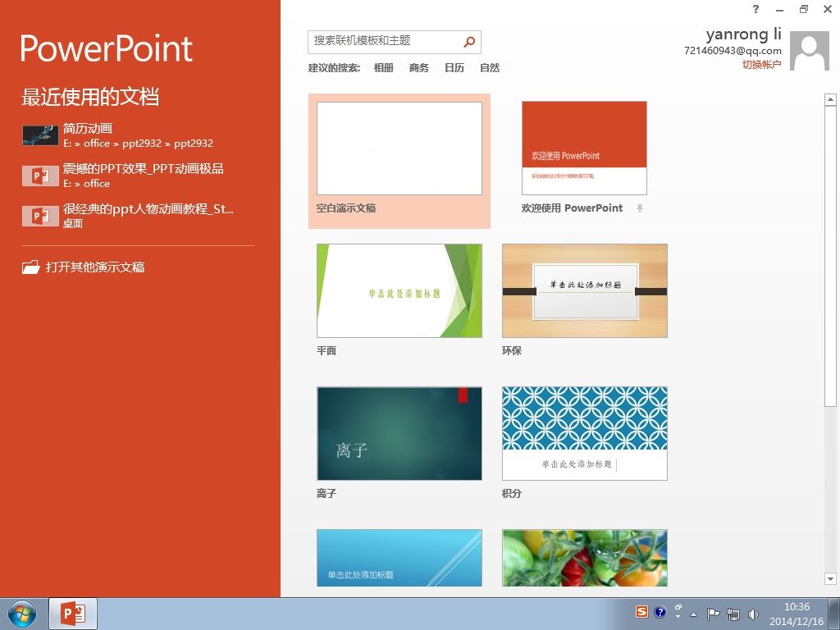Viewport: 840px width, 630px height.
Task: Click 切换帐户 to switch accounts
Action: (761, 64)
